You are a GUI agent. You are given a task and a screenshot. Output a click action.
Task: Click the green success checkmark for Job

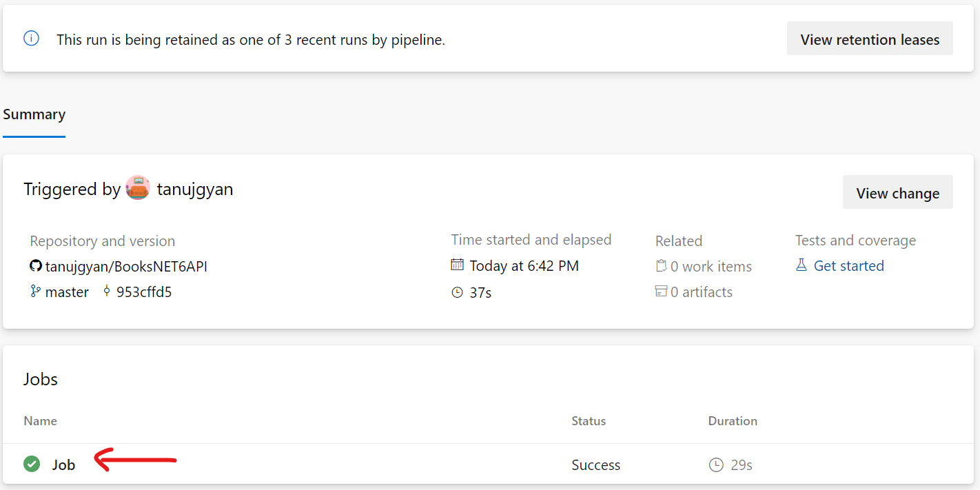pos(31,464)
